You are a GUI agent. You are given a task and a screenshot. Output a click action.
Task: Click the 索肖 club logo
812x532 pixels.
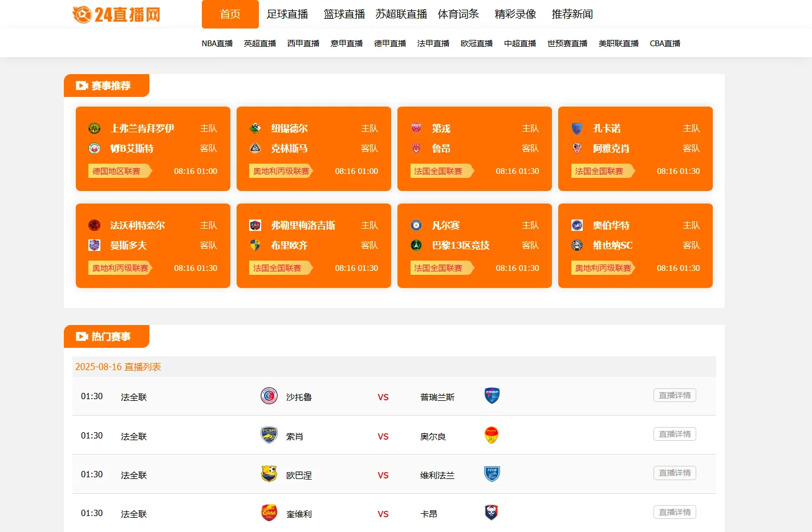pos(269,435)
